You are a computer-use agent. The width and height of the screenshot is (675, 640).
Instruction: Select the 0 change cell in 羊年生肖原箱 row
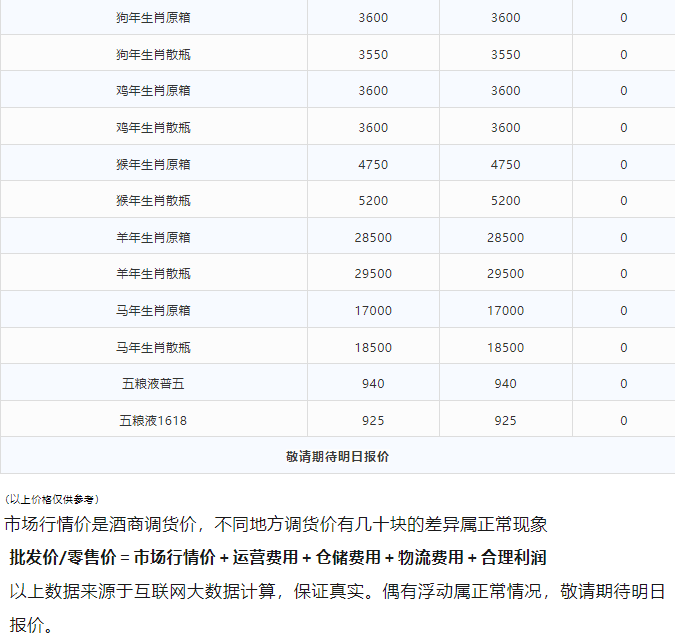[624, 238]
